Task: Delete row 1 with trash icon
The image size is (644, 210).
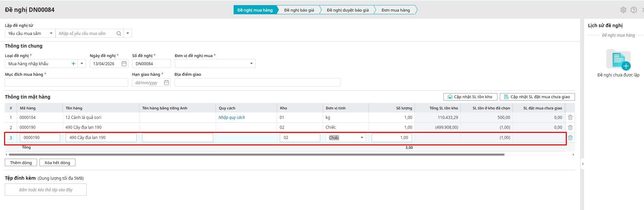Action: pos(570,117)
